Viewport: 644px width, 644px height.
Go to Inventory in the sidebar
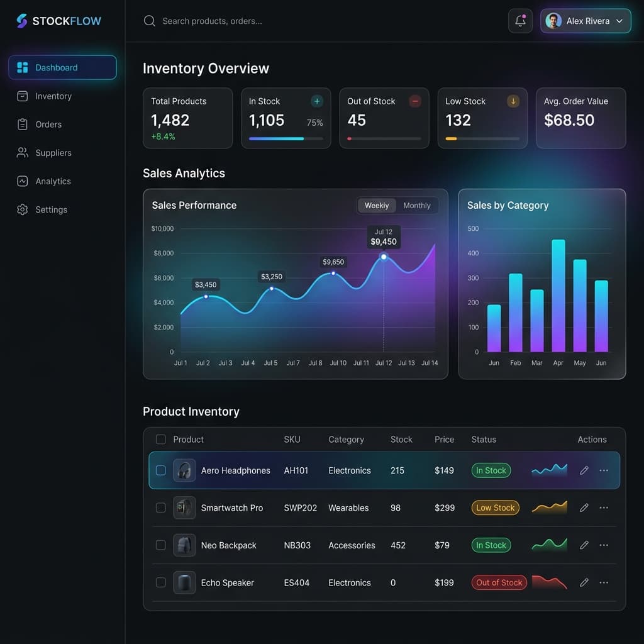coord(53,96)
